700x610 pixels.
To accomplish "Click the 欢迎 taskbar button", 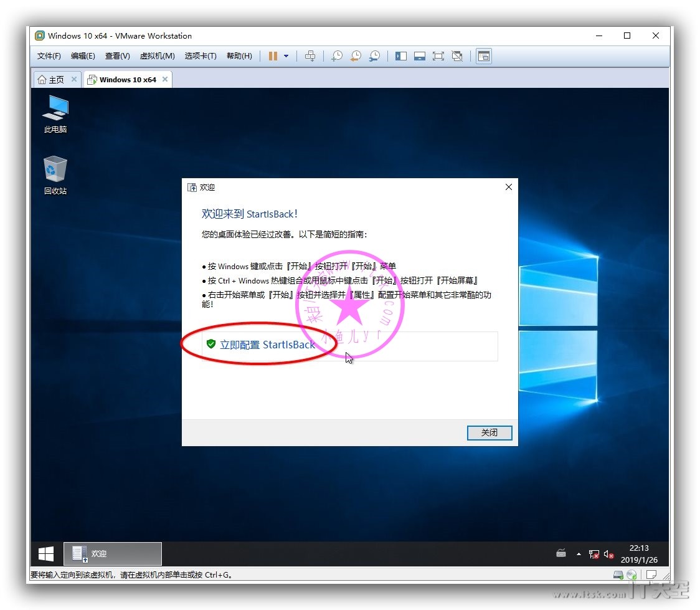I will point(113,554).
